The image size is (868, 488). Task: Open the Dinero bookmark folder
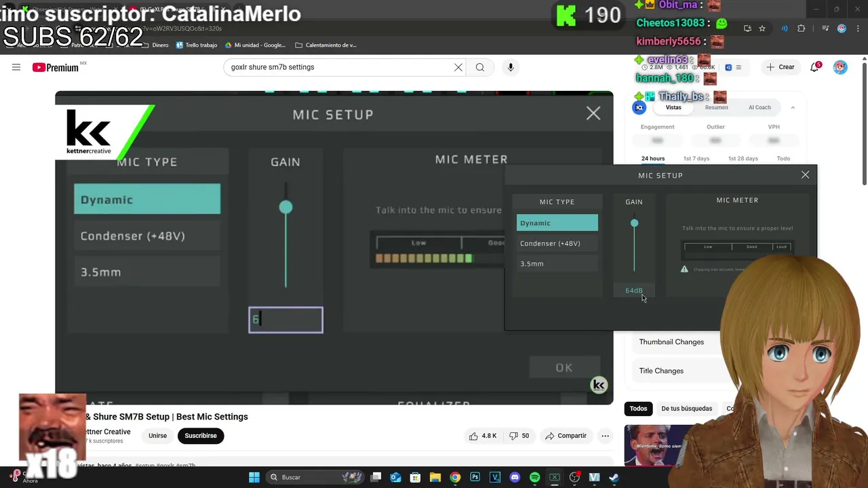click(155, 45)
